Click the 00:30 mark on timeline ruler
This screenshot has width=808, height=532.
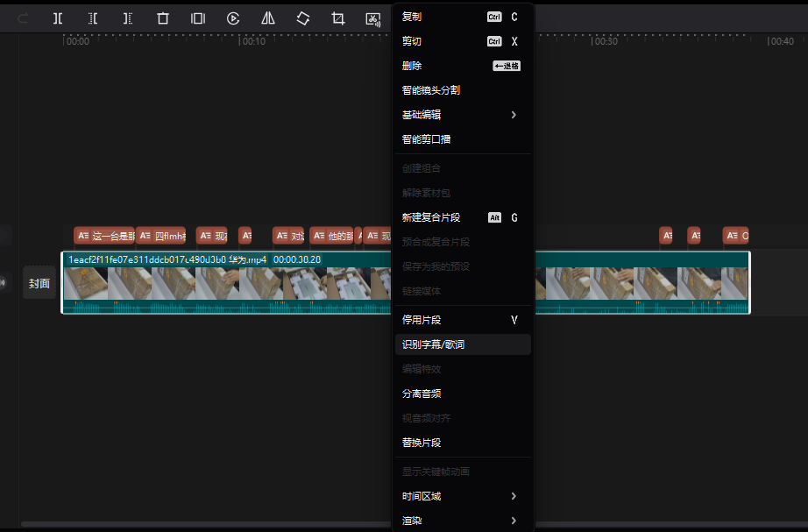[x=606, y=41]
